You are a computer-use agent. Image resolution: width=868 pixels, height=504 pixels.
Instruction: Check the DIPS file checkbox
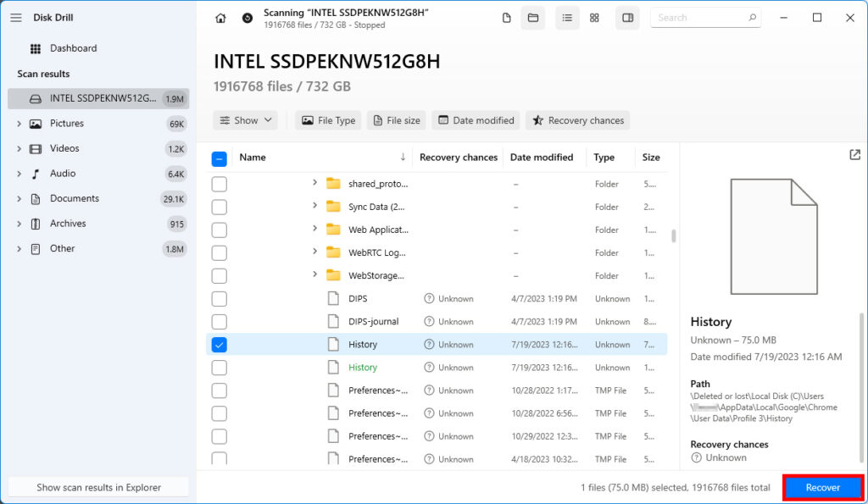[220, 299]
